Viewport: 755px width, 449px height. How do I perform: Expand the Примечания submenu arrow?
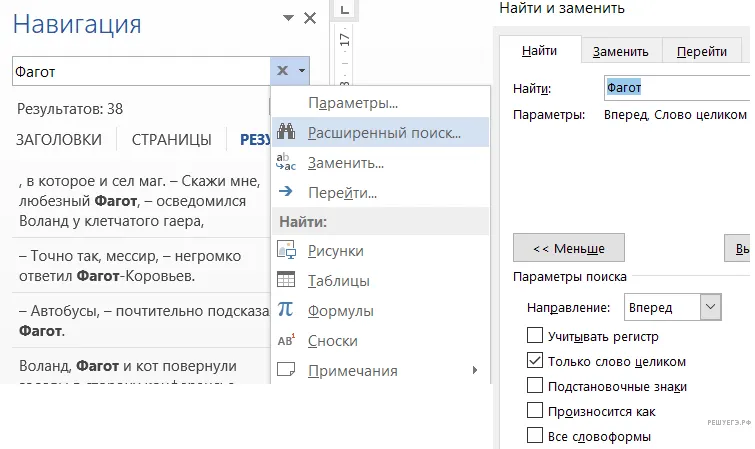[x=475, y=370]
